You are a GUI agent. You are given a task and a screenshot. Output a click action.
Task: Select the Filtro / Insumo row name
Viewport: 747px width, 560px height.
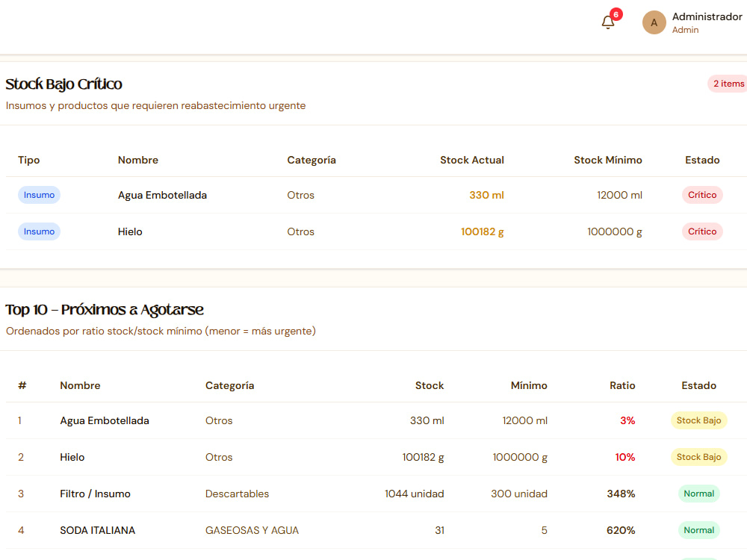point(96,494)
